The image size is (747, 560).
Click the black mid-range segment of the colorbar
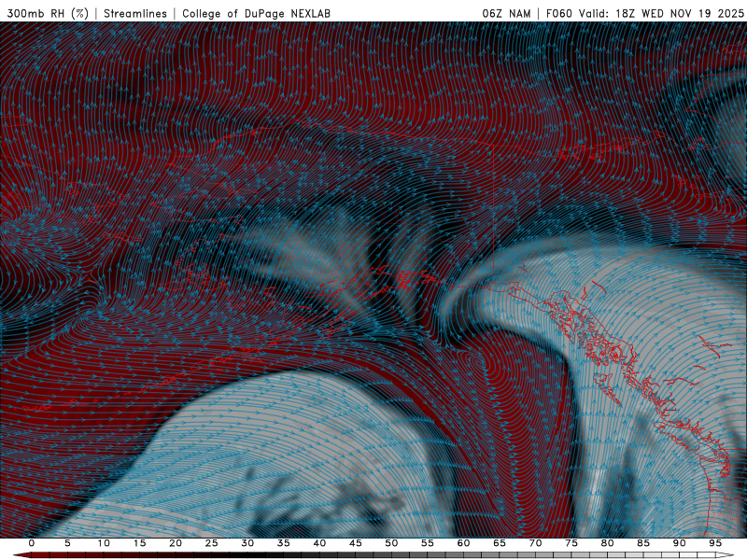[x=247, y=555]
